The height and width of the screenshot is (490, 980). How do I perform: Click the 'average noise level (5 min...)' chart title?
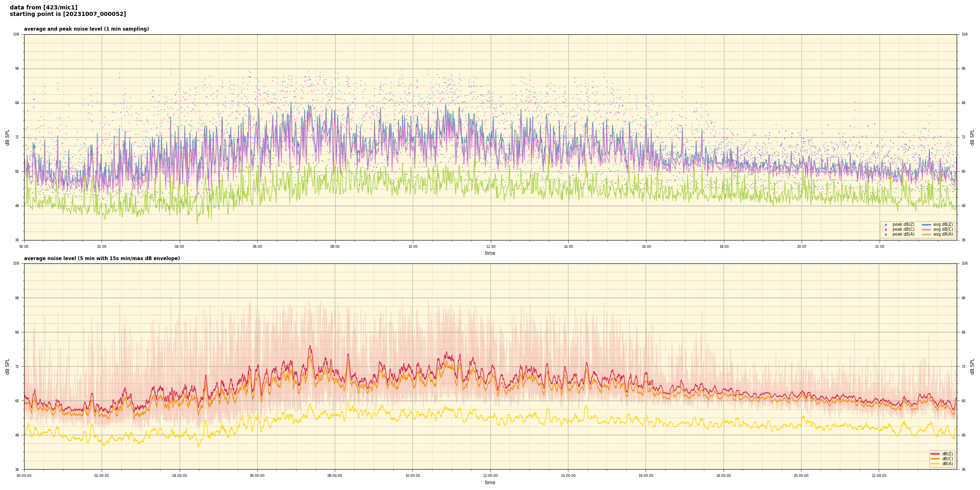(x=102, y=258)
